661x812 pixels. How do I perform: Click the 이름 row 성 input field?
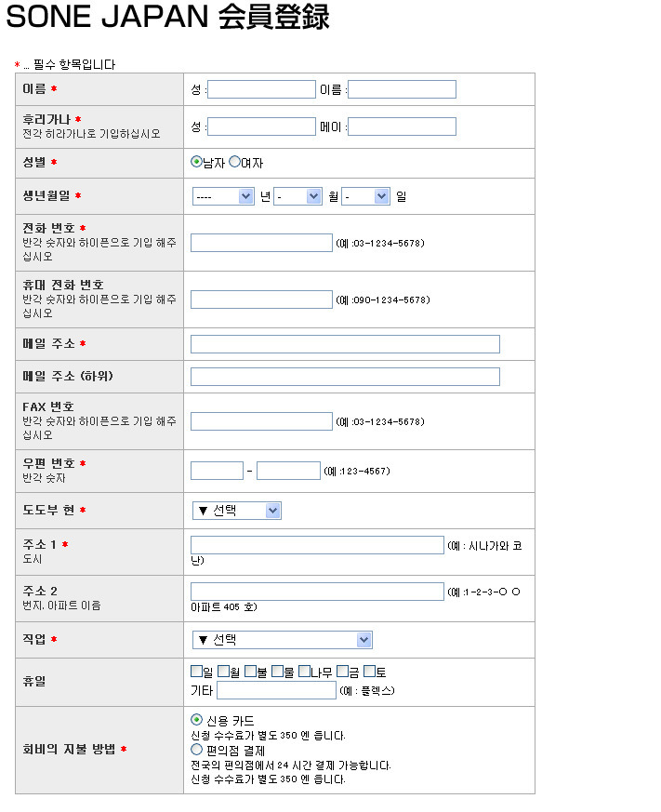pos(261,89)
